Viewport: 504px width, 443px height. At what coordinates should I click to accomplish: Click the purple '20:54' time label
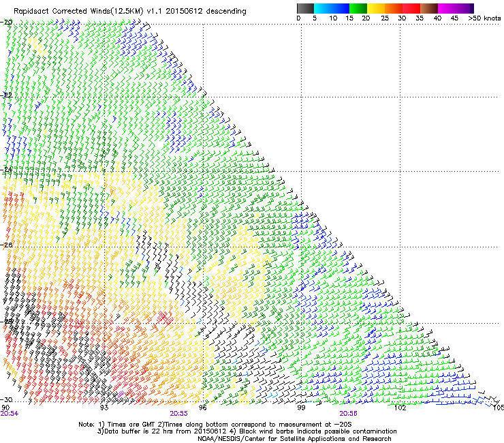(x=10, y=414)
